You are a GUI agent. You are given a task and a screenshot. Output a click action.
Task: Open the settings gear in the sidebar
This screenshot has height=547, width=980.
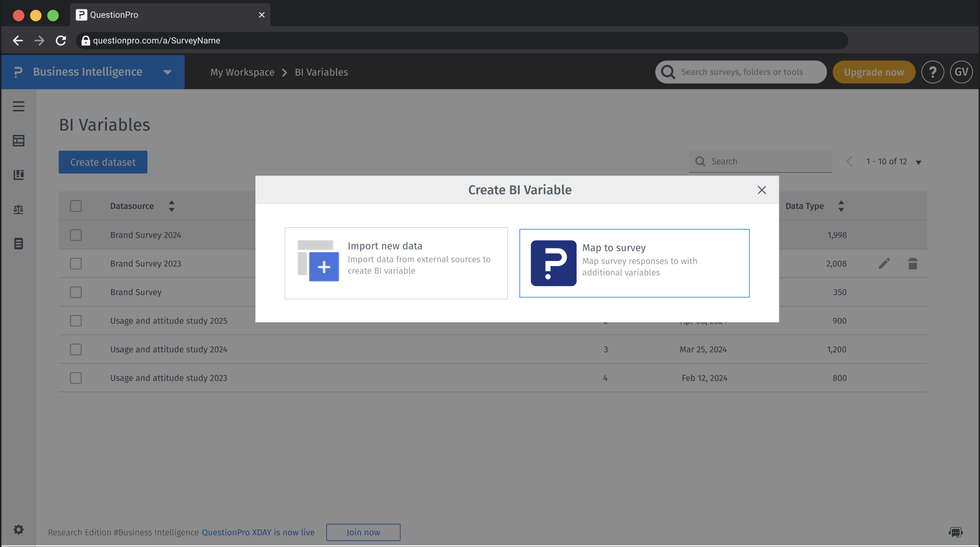[19, 530]
